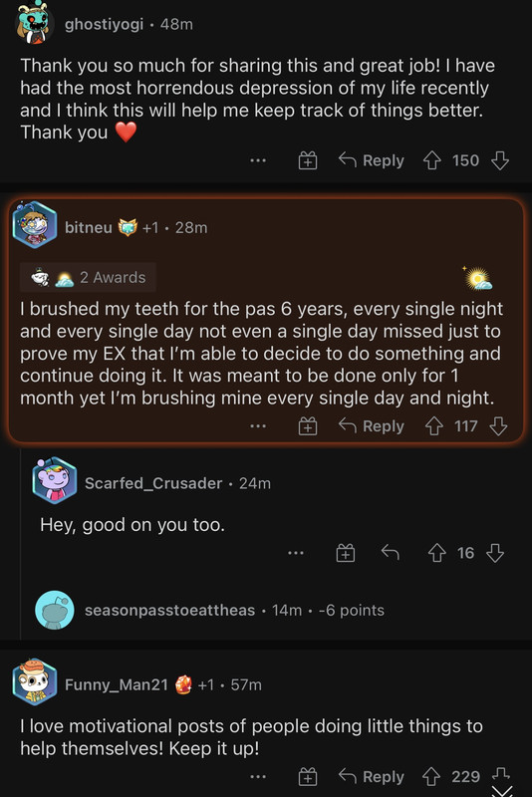
Task: Click gift award icon on bitneu's comment
Action: pyautogui.click(x=308, y=426)
